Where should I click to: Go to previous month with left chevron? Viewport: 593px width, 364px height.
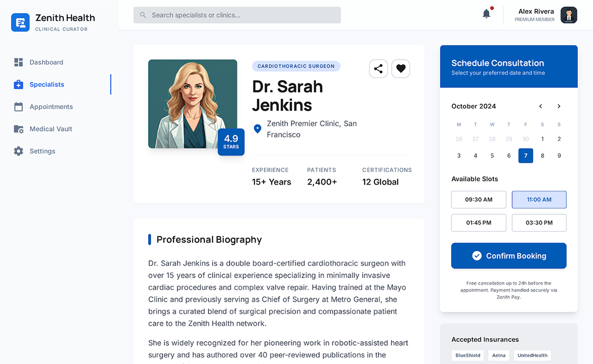click(540, 106)
